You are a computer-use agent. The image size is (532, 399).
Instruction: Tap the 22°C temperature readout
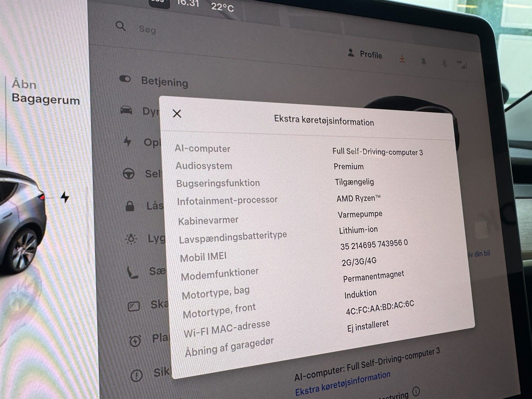point(222,7)
